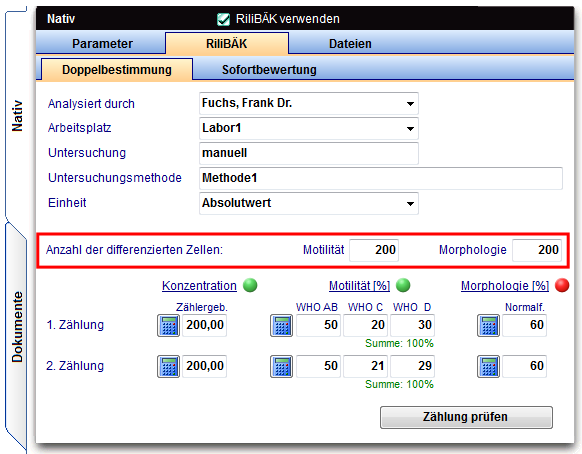The width and height of the screenshot is (582, 454).
Task: Open calculator for 2. Zählung Morphologie
Action: pyautogui.click(x=488, y=366)
